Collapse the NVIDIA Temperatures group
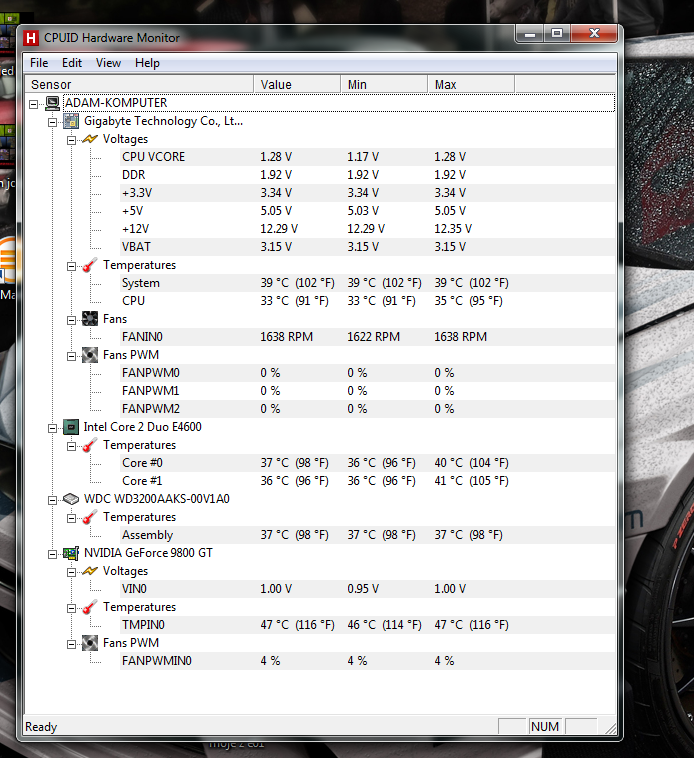 71,608
